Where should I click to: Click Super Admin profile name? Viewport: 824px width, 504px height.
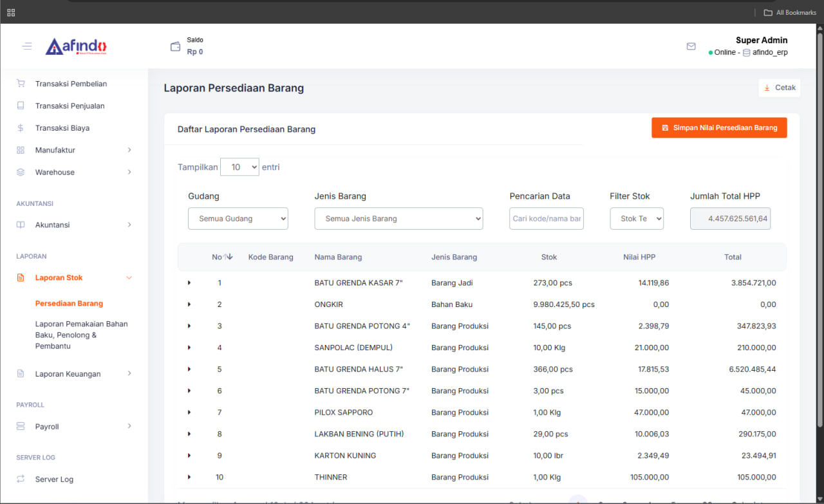[762, 40]
